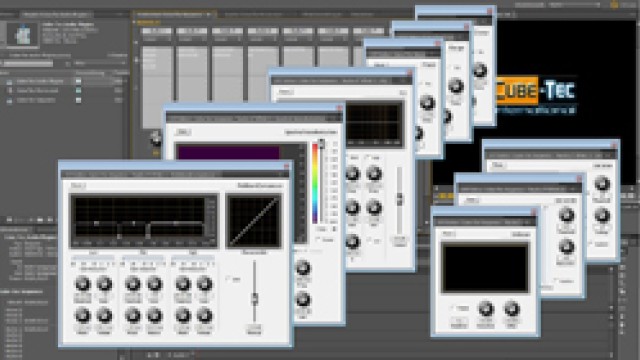Toggle the bottom checkbox in the middle right-side plugin window
Screen dimensions: 640x360
tap(556, 281)
